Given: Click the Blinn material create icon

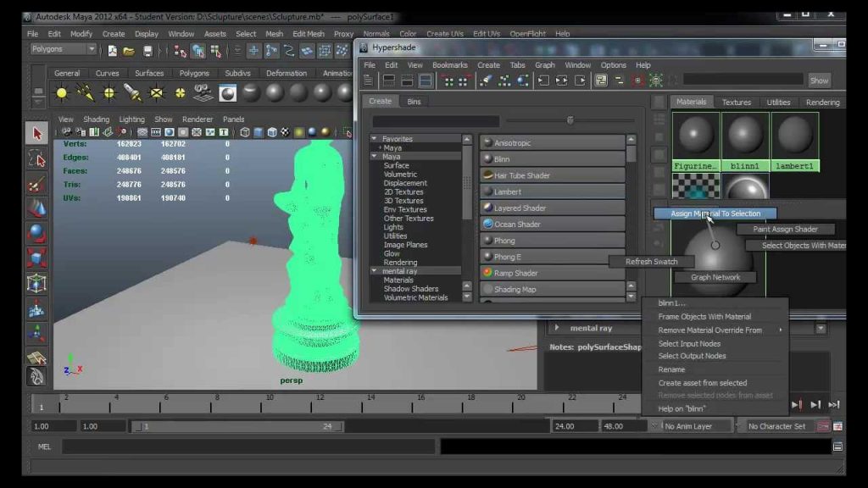Looking at the screenshot, I should pyautogui.click(x=487, y=158).
